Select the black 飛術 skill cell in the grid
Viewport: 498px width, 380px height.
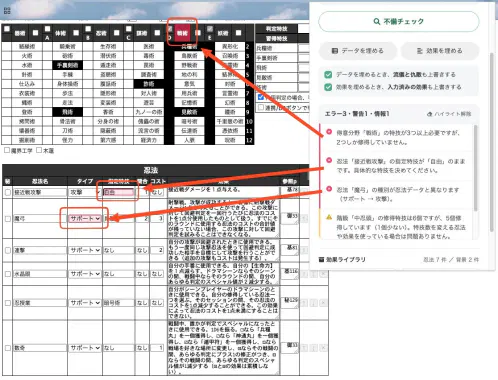point(67,112)
